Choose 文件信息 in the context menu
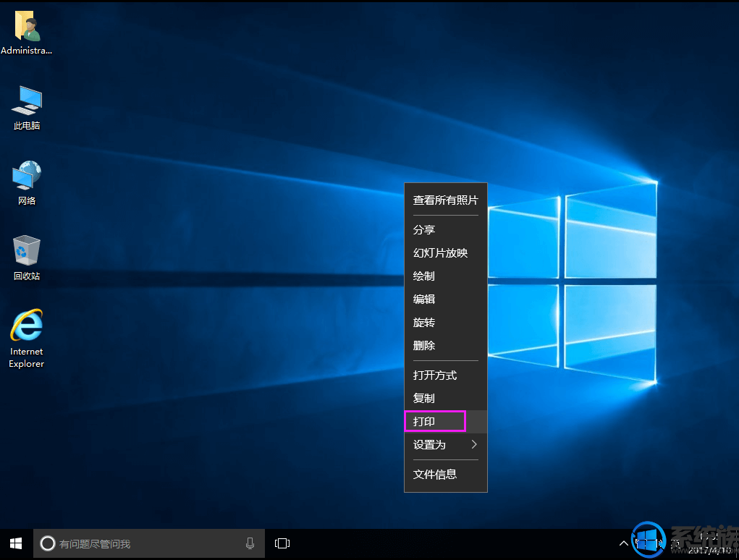This screenshot has width=739, height=560. (x=445, y=475)
